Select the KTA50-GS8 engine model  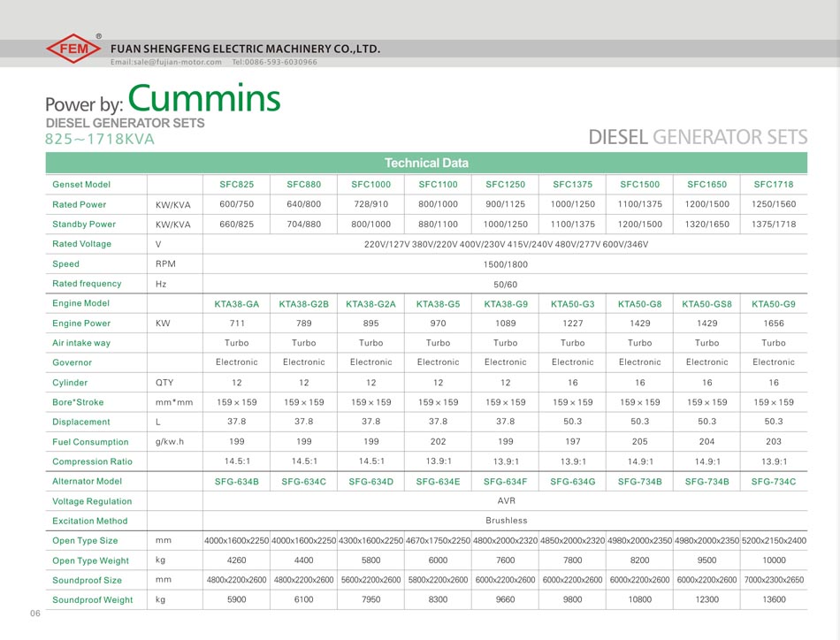[707, 304]
